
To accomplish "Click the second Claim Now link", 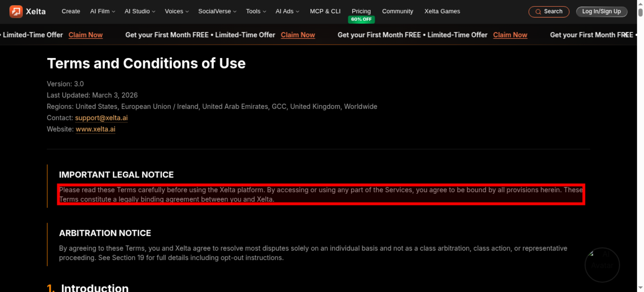I will [x=298, y=35].
